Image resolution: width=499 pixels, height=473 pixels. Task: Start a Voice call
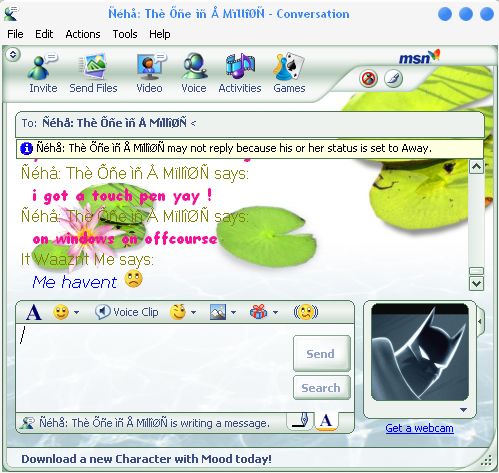[x=194, y=66]
